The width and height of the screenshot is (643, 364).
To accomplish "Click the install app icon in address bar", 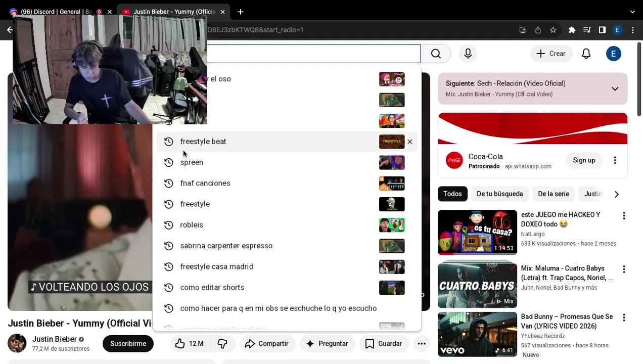I will coord(523,30).
